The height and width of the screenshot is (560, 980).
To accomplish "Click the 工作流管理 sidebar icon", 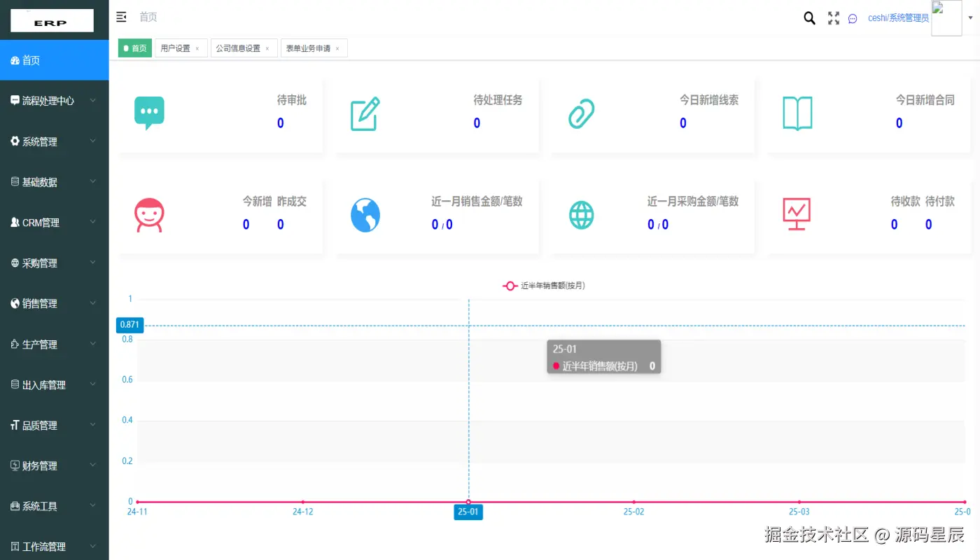I will pyautogui.click(x=15, y=547).
